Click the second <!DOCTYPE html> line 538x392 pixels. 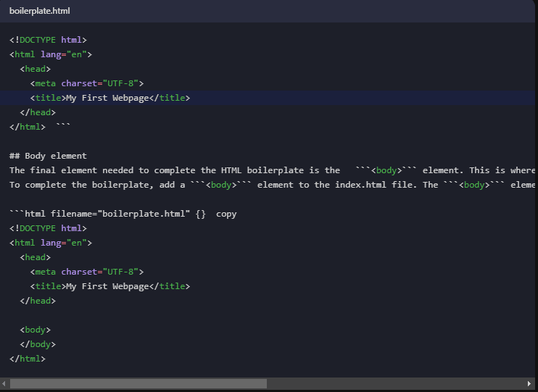(48, 228)
